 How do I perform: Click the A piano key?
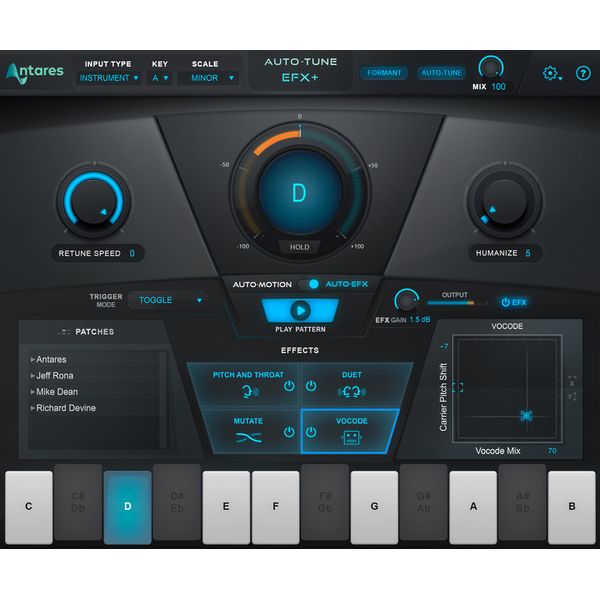[x=473, y=507]
